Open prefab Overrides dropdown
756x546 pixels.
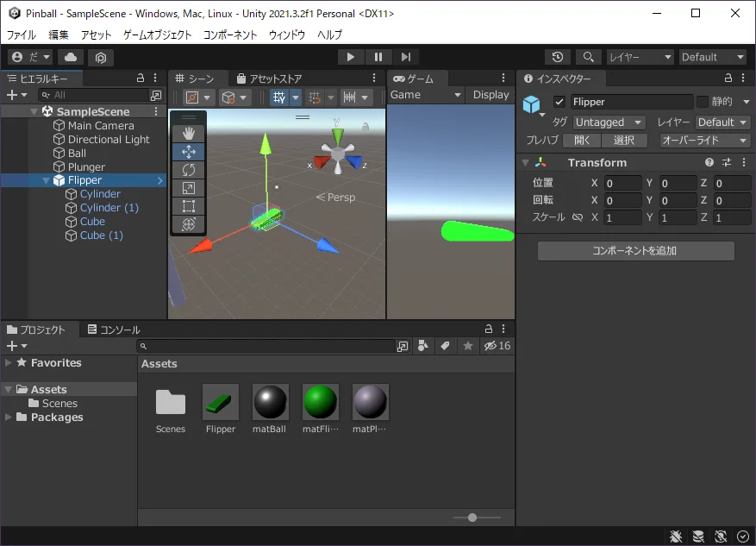(x=704, y=141)
